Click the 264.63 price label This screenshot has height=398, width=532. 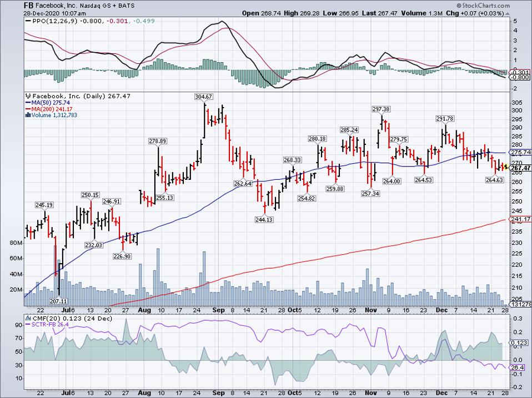click(494, 180)
